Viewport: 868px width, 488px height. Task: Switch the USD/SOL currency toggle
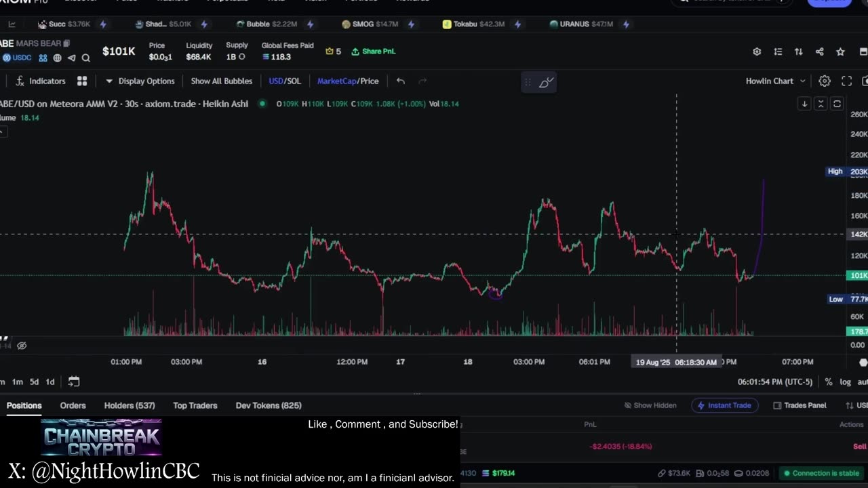285,81
